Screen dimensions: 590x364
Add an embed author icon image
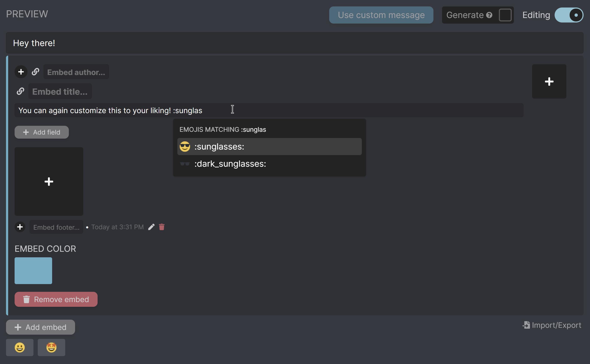tap(21, 72)
